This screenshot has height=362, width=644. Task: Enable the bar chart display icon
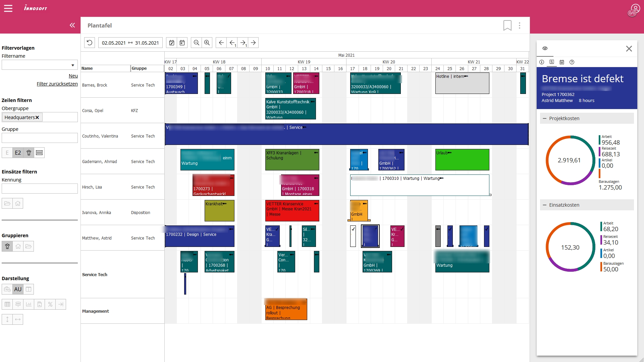click(x=29, y=304)
